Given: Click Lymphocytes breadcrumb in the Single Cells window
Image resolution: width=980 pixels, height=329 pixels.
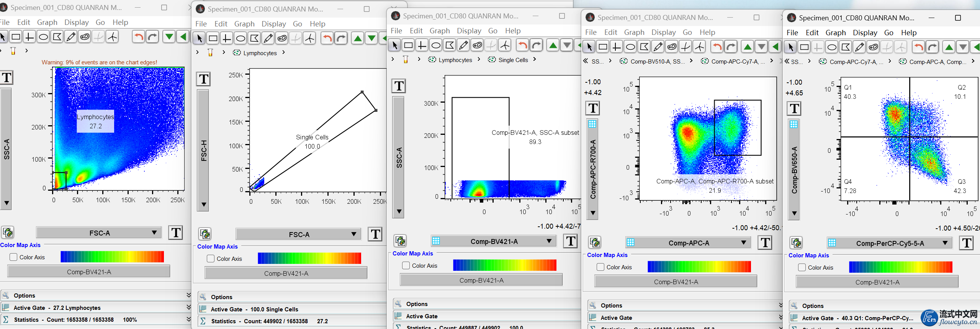Looking at the screenshot, I should pyautogui.click(x=450, y=60).
